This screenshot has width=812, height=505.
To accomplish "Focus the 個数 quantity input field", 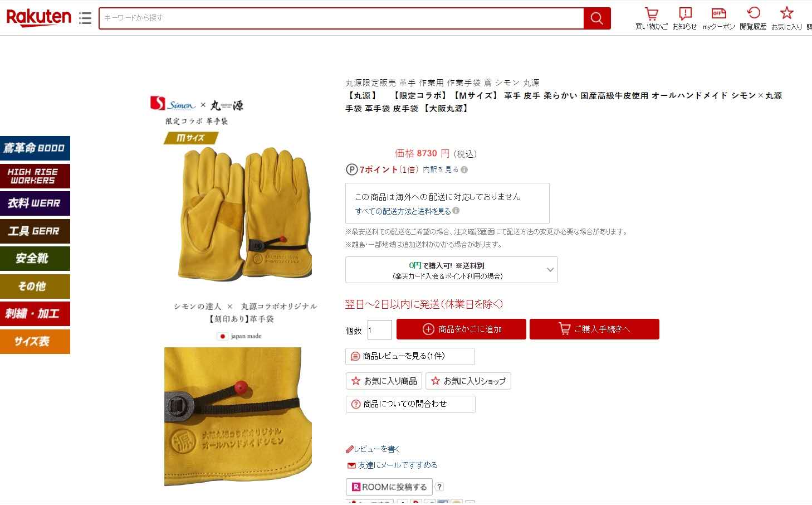I will (379, 329).
